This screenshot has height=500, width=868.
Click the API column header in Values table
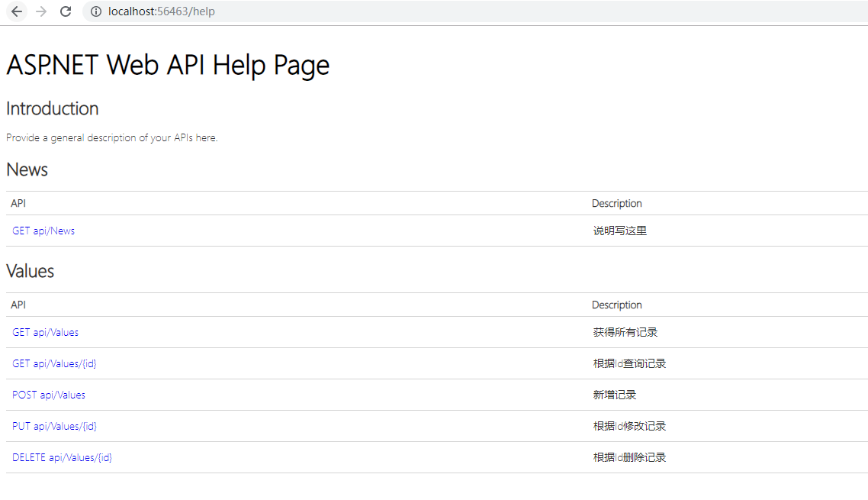[x=18, y=305]
